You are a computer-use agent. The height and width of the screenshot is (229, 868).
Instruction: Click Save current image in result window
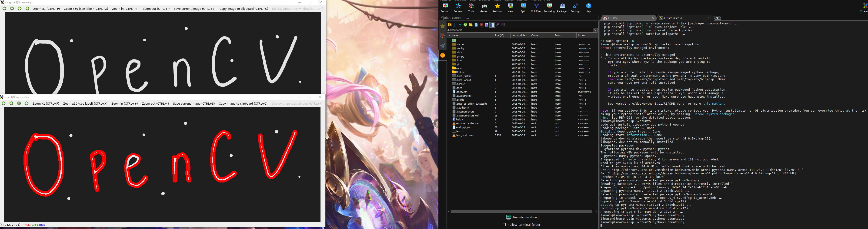pos(194,104)
